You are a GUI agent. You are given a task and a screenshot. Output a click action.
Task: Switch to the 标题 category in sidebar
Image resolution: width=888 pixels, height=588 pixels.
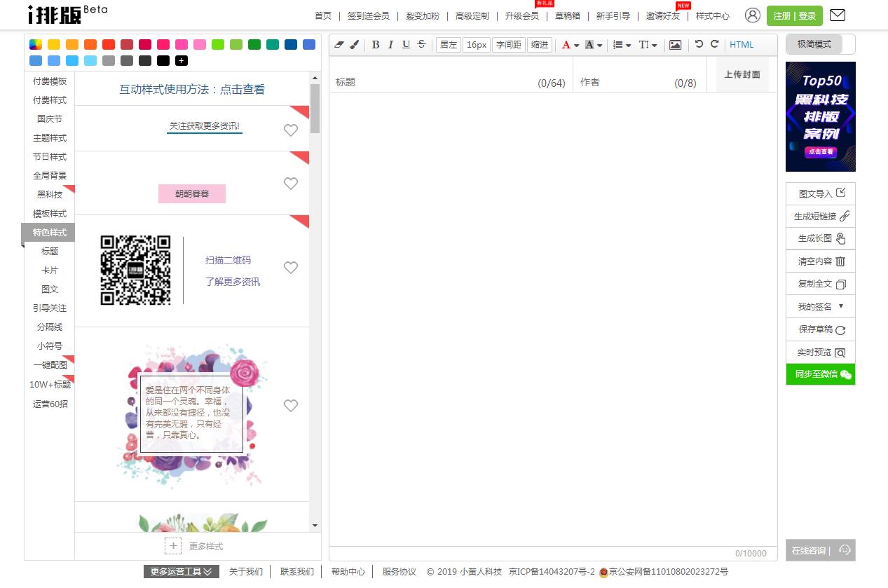point(49,251)
